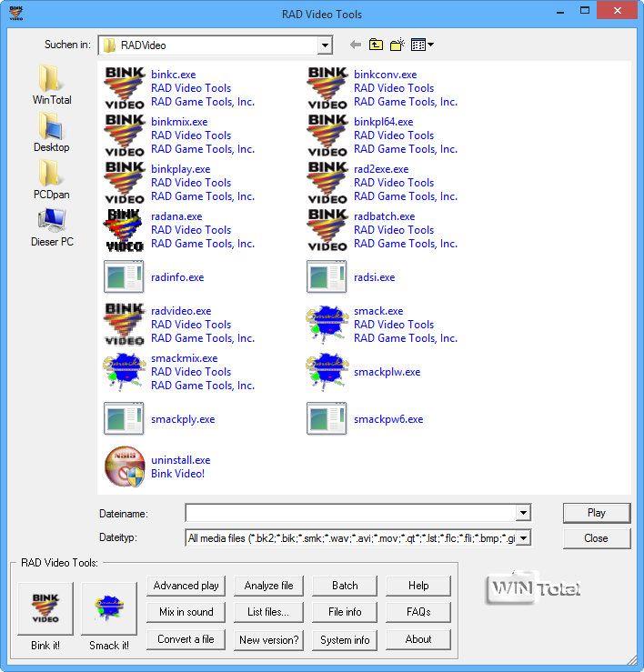
Task: Click the binkpl64.exe Bink icon
Action: coord(327,135)
